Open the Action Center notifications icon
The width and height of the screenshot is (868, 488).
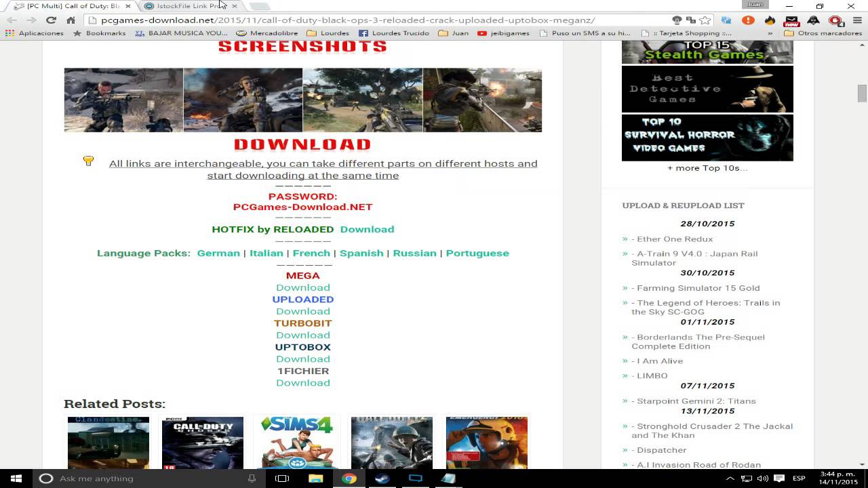tap(778, 479)
